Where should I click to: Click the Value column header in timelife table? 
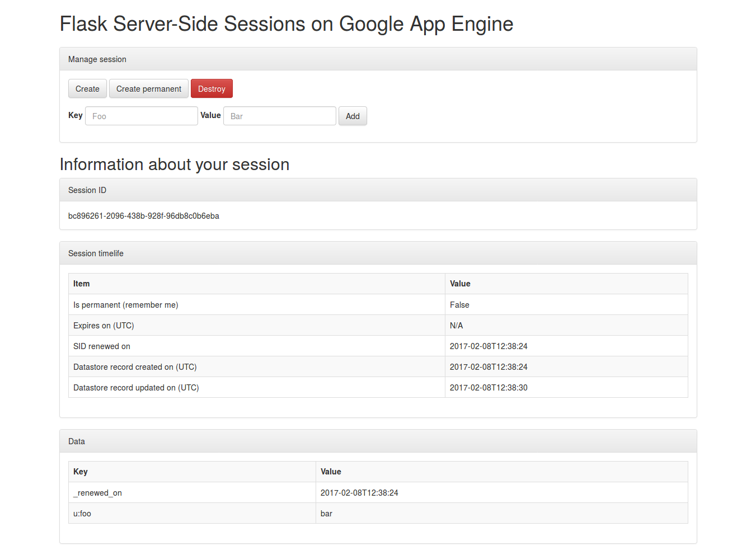(566, 284)
